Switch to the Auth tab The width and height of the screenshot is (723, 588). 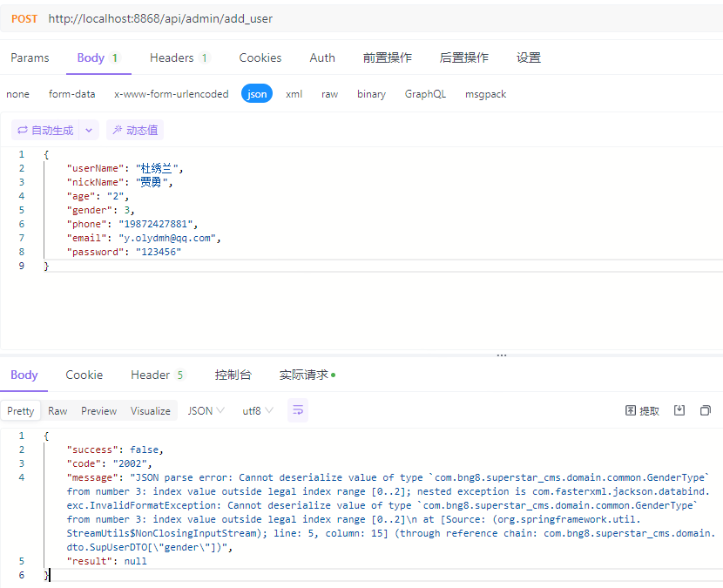pos(322,57)
